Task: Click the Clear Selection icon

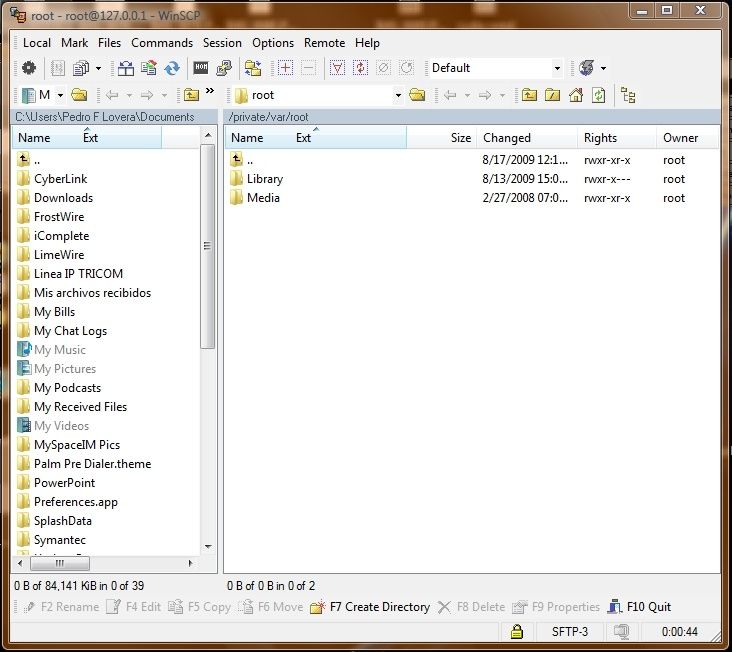Action: [x=383, y=68]
